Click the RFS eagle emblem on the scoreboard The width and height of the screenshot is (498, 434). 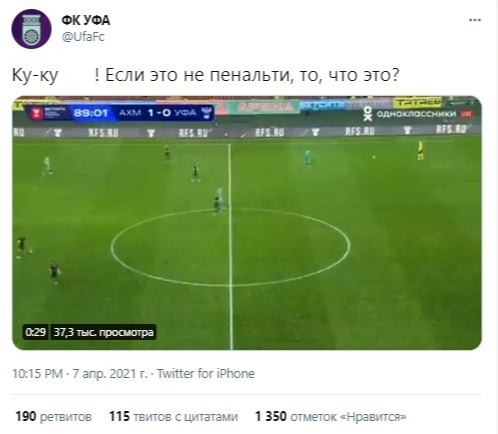click(206, 113)
